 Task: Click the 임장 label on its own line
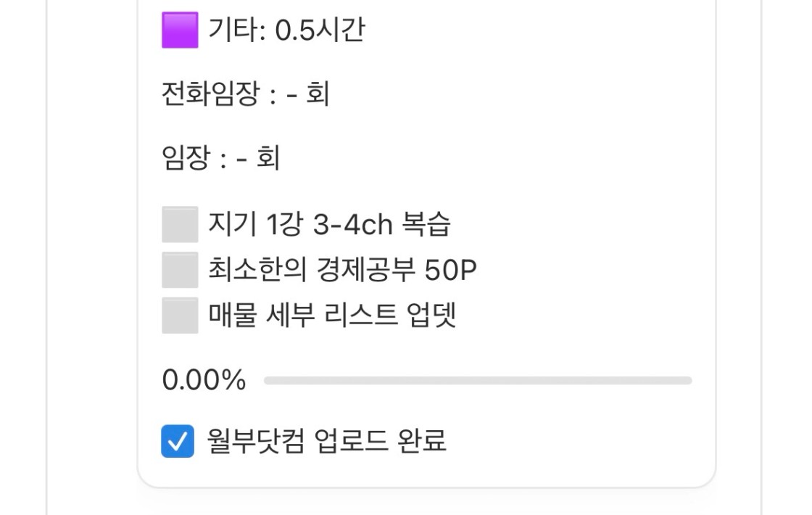click(x=185, y=158)
